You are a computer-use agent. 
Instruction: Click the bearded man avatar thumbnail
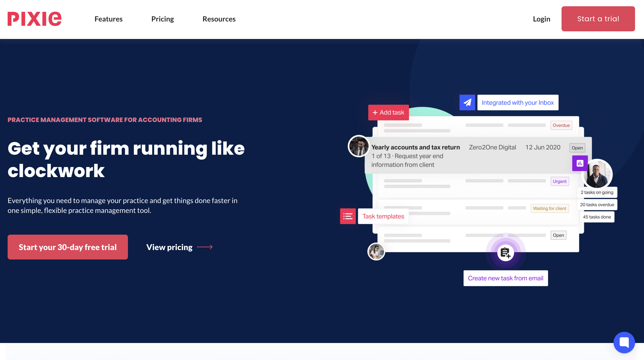click(x=359, y=146)
